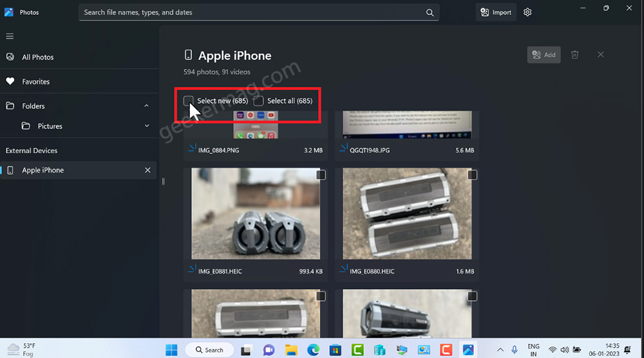Image resolution: width=644 pixels, height=358 pixels.
Task: Open green Camtasia icon on taskbar
Action: coord(357,350)
